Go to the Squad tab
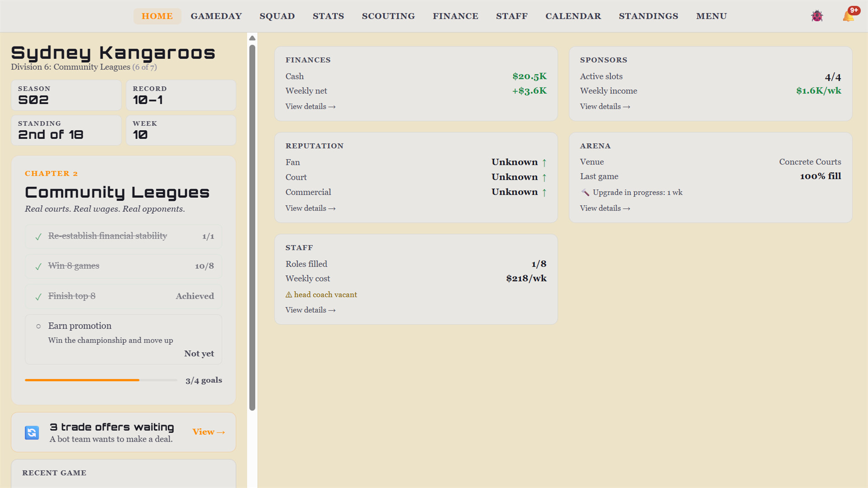This screenshot has height=488, width=868. pyautogui.click(x=277, y=16)
